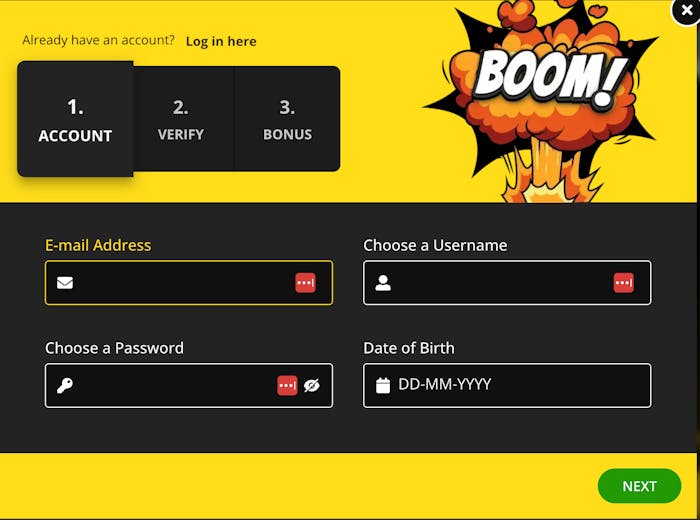Click the envelope icon in the email field
The height and width of the screenshot is (520, 700).
[x=65, y=283]
